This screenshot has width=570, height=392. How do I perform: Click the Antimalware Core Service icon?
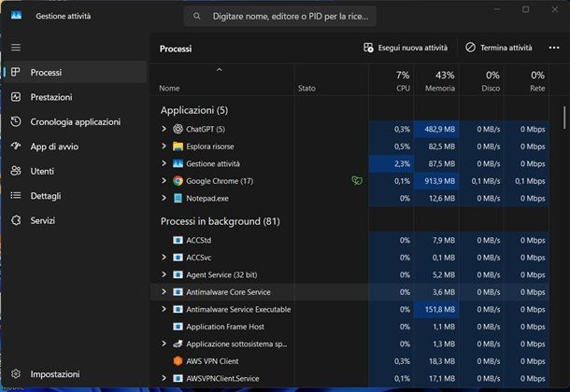178,292
